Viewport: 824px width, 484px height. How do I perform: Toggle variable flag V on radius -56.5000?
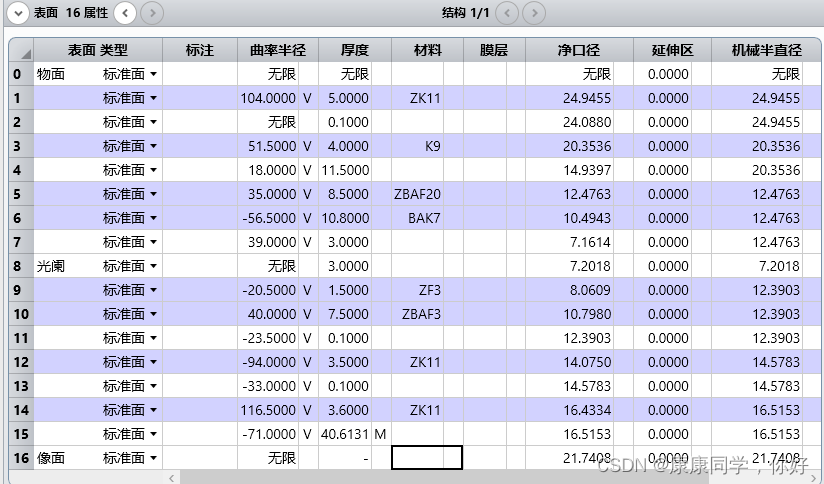pos(307,218)
